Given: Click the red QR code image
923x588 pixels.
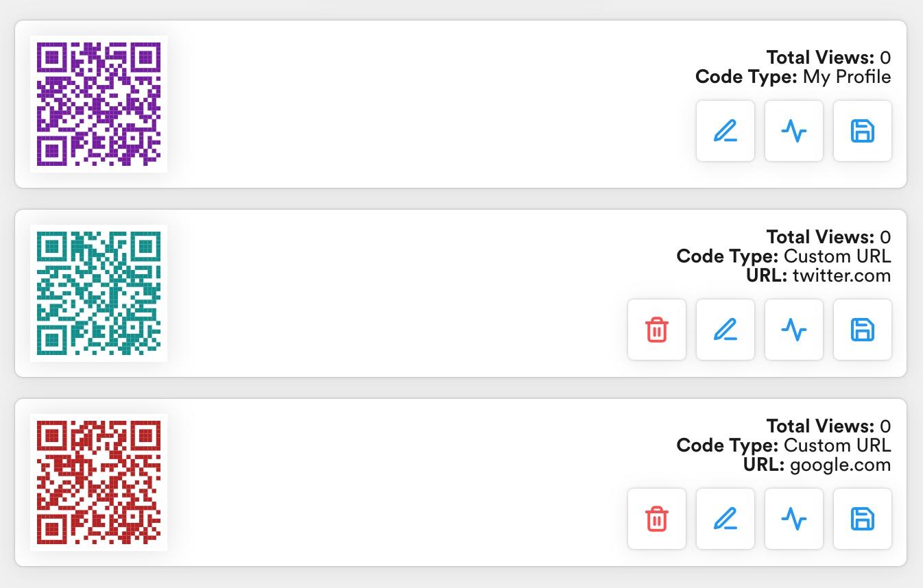Looking at the screenshot, I should point(99,482).
